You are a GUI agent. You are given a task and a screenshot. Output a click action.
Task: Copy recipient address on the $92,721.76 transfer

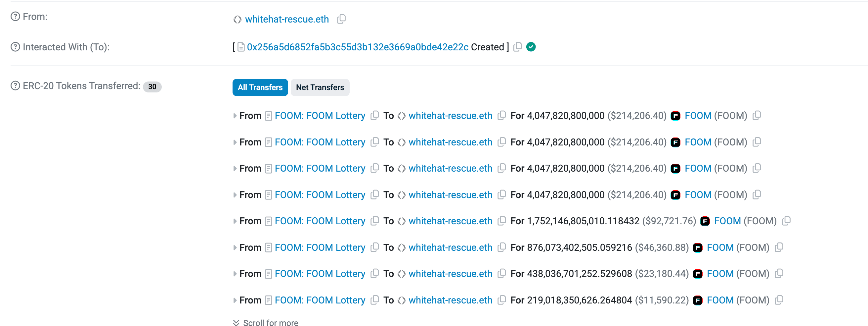[502, 221]
